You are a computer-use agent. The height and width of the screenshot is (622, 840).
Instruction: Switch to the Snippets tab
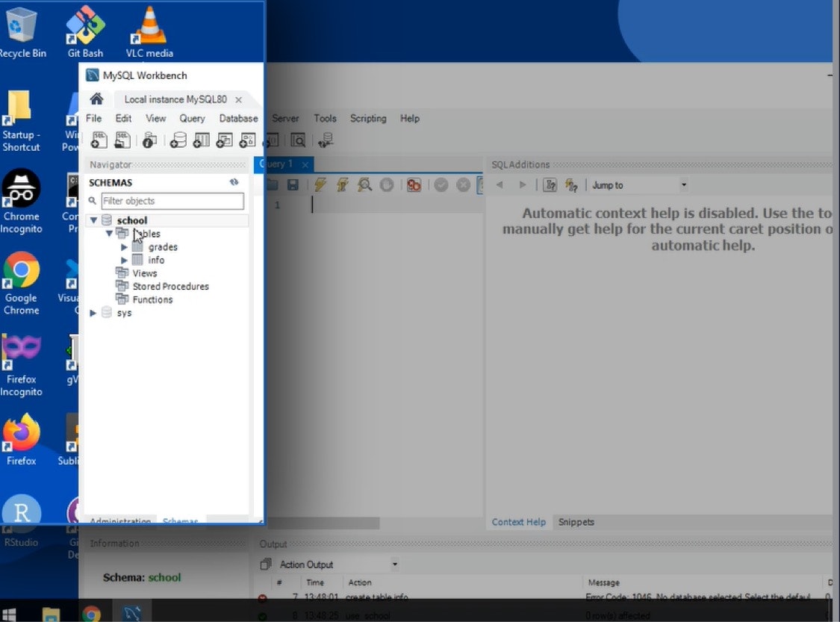coord(576,522)
